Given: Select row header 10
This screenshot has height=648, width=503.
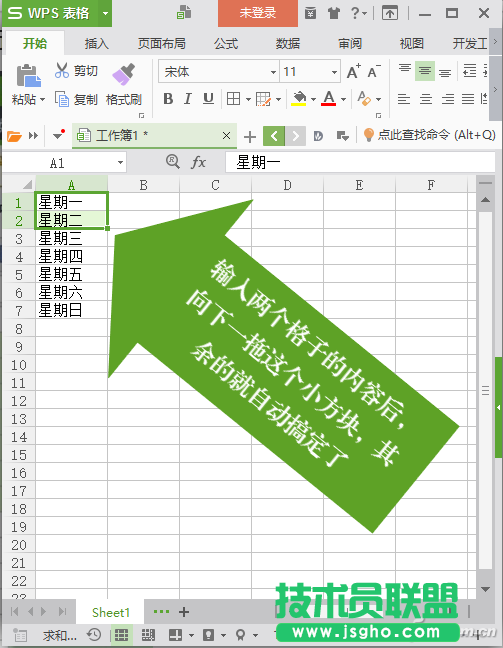Looking at the screenshot, I should tap(19, 365).
